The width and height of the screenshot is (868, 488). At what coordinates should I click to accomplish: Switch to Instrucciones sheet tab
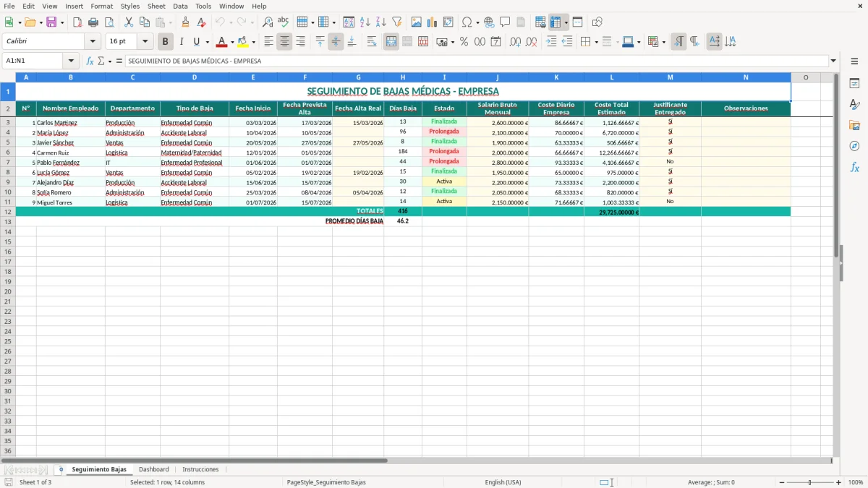pyautogui.click(x=200, y=469)
